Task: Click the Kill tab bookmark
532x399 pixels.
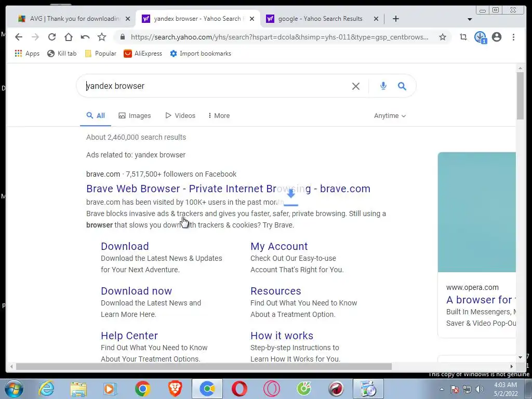Action: 62,54
